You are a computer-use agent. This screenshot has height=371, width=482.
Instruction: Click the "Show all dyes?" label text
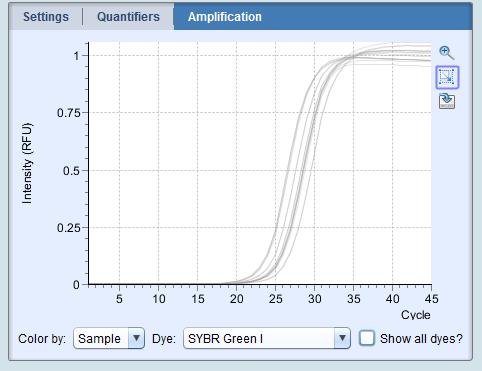point(421,339)
